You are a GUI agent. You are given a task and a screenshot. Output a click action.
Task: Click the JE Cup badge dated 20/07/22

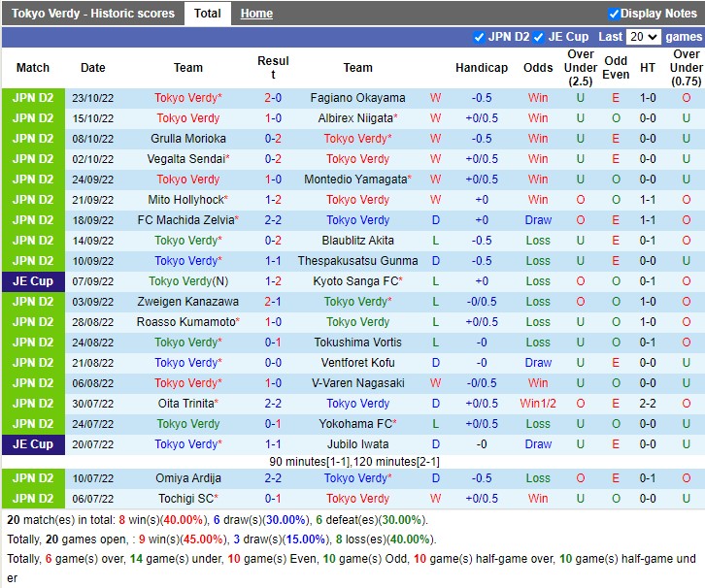[33, 444]
